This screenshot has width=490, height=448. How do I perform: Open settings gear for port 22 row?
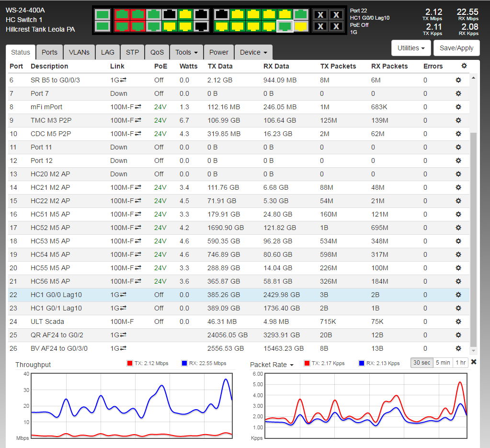pos(458,295)
